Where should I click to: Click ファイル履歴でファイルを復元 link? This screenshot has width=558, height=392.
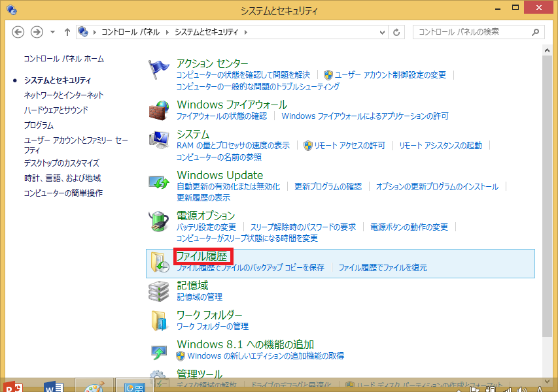pyautogui.click(x=383, y=268)
